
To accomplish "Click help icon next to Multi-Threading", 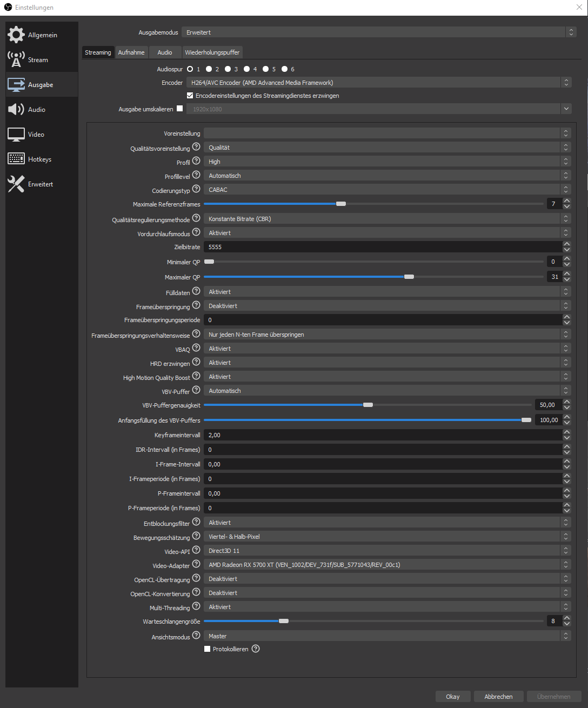I will 196,606.
